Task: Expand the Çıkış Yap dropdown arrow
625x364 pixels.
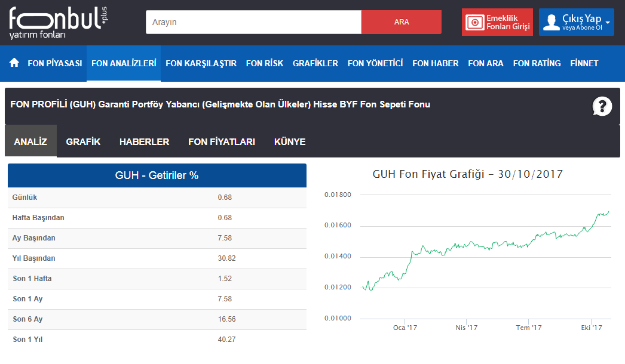Action: [608, 23]
